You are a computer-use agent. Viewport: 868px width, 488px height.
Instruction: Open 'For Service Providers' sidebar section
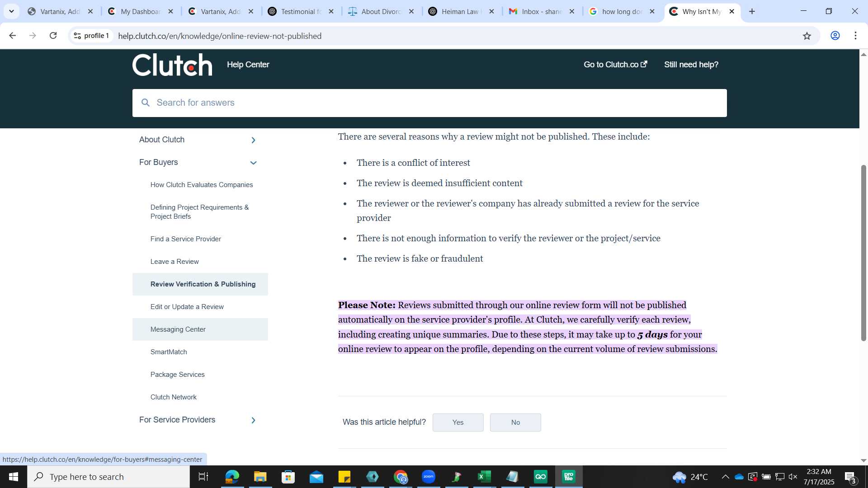pyautogui.click(x=177, y=420)
